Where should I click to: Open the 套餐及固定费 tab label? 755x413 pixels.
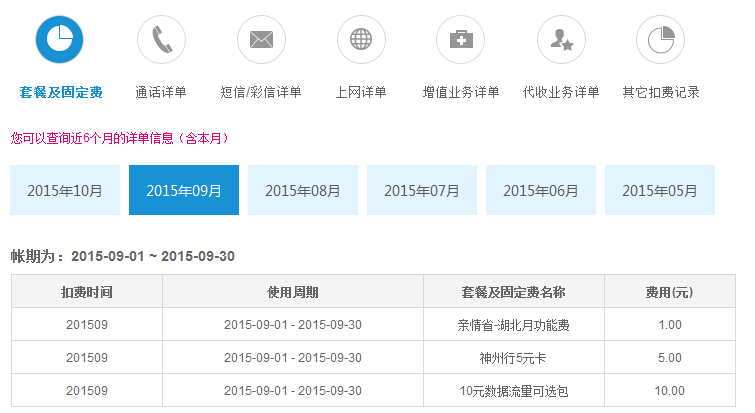[61, 92]
